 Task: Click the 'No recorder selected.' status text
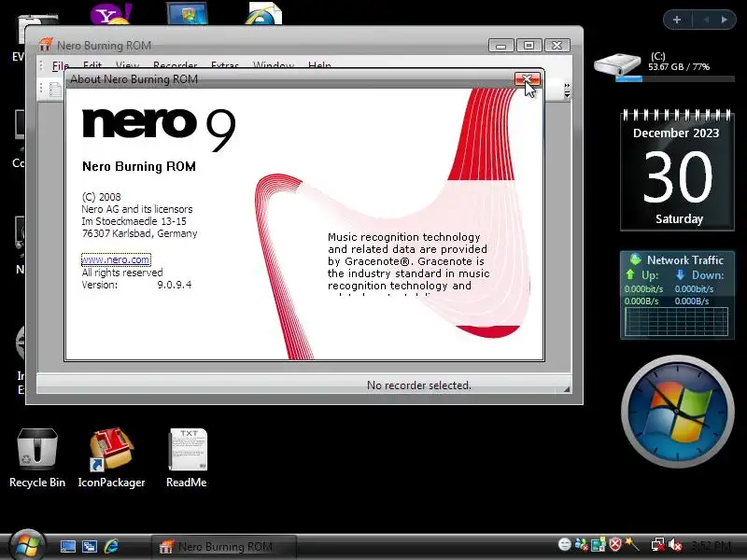(418, 385)
